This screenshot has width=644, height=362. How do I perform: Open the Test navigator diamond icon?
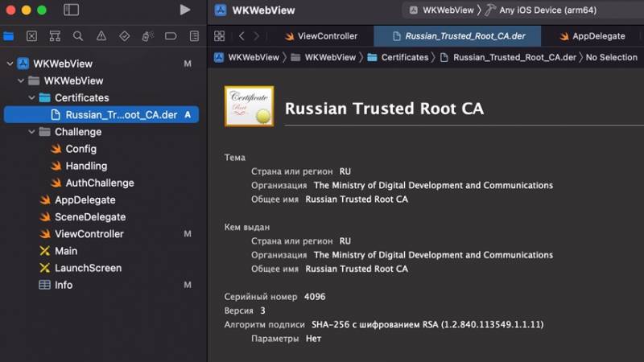[124, 36]
